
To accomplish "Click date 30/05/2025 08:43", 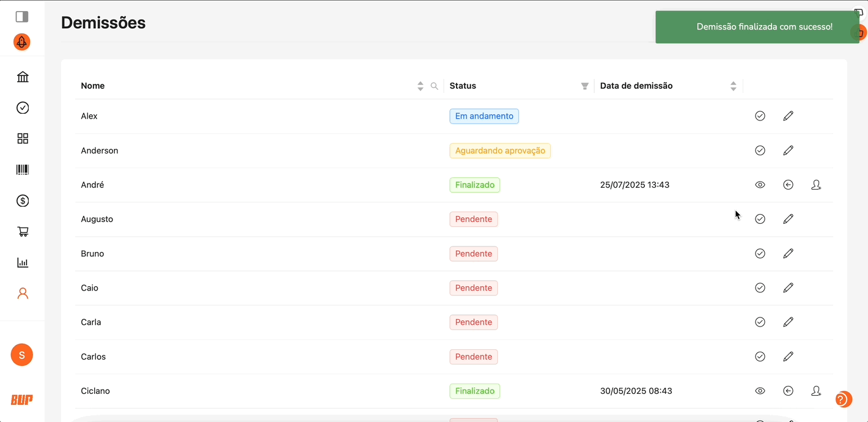I will point(636,391).
